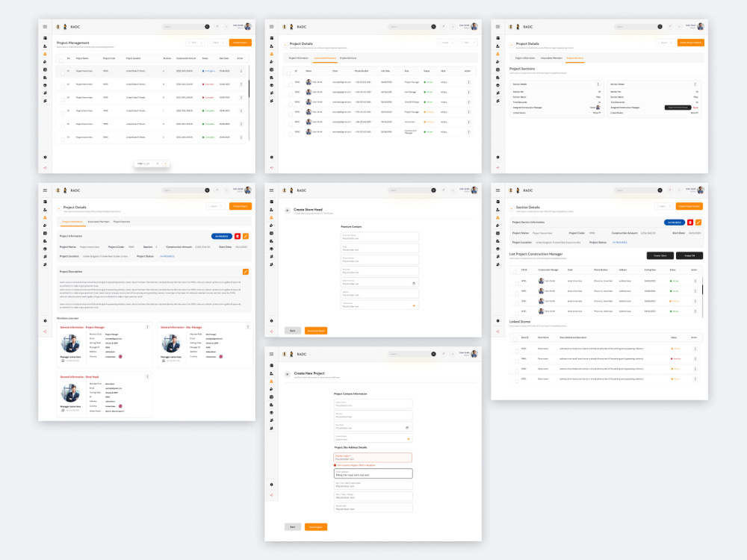
Task: Tick checkbox of the In Progress project row
Action: coord(63,72)
